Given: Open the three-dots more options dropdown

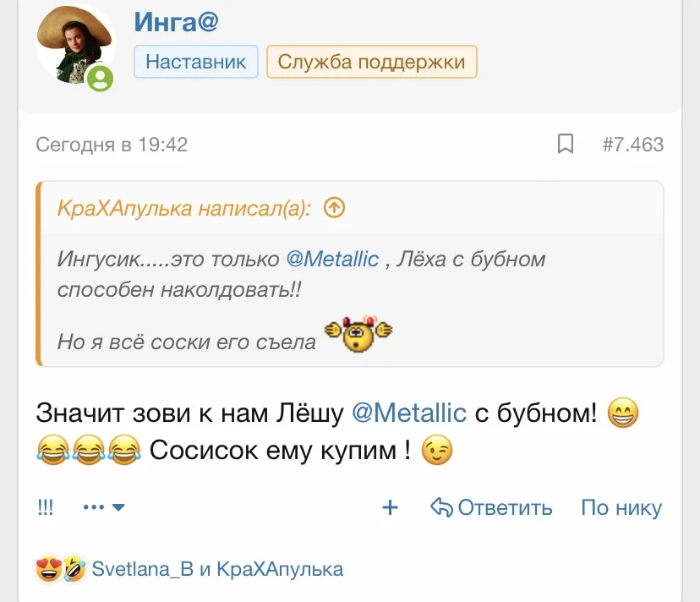Looking at the screenshot, I should pyautogui.click(x=105, y=507).
